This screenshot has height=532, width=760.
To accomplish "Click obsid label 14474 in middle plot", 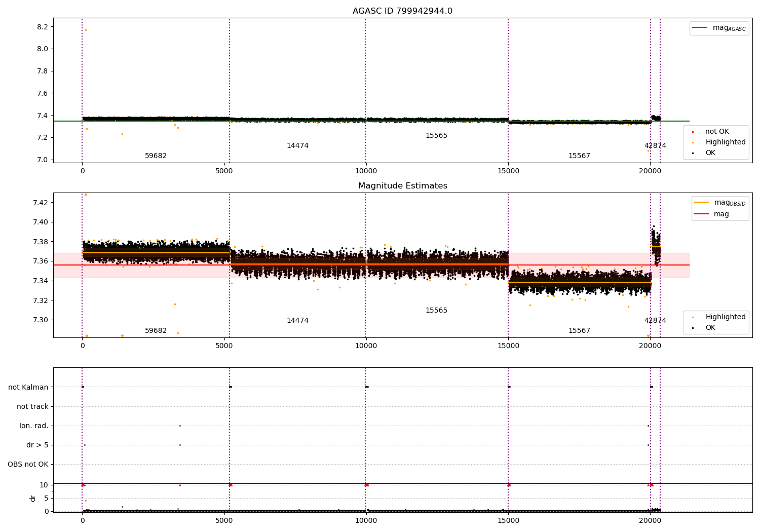I will (x=297, y=321).
